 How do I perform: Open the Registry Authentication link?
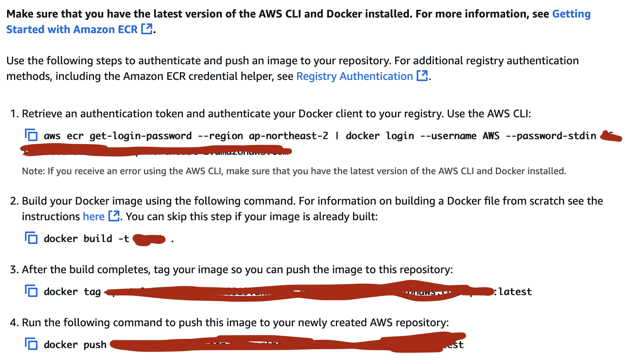tap(355, 76)
